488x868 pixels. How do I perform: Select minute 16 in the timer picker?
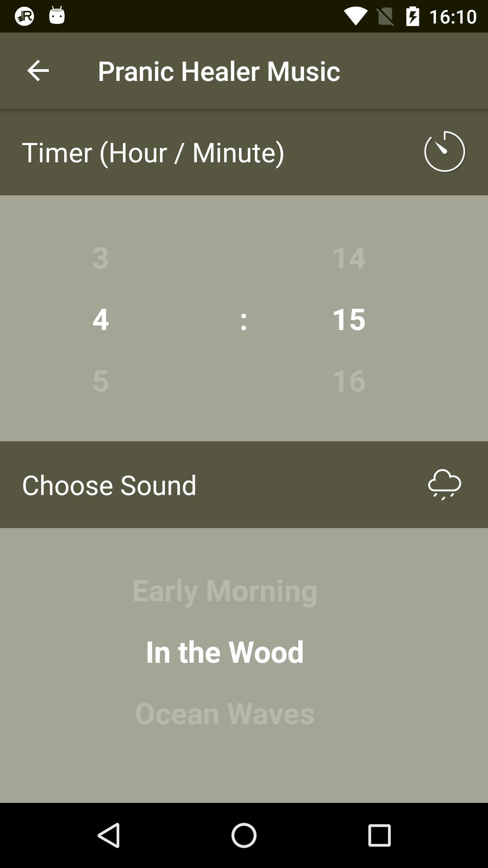(x=348, y=380)
